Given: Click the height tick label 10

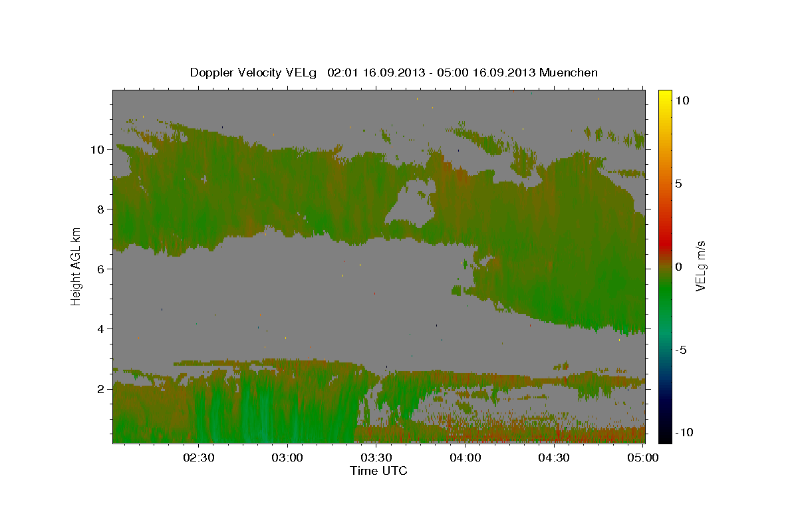Looking at the screenshot, I should (x=97, y=150).
